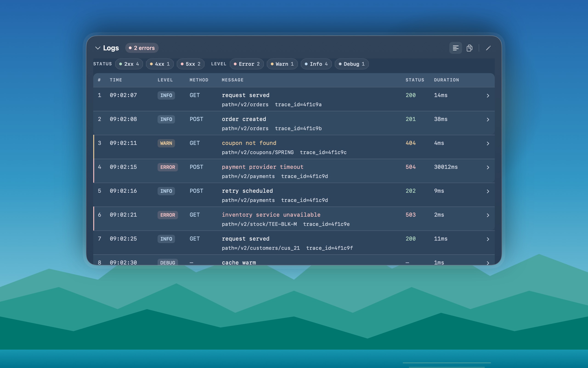Expand coupon not found row chevron
Screen dimensions: 588x368
[x=488, y=143]
